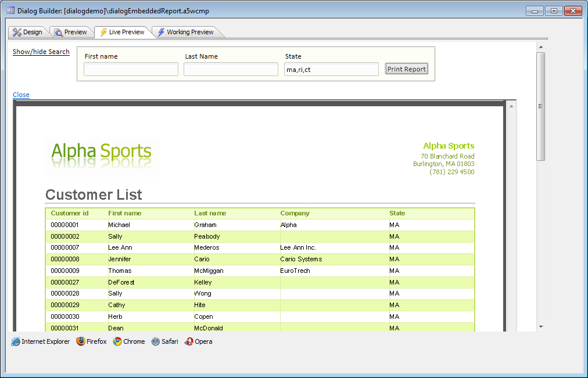Click the first name Jennifer
The width and height of the screenshot is (588, 378).
(119, 259)
